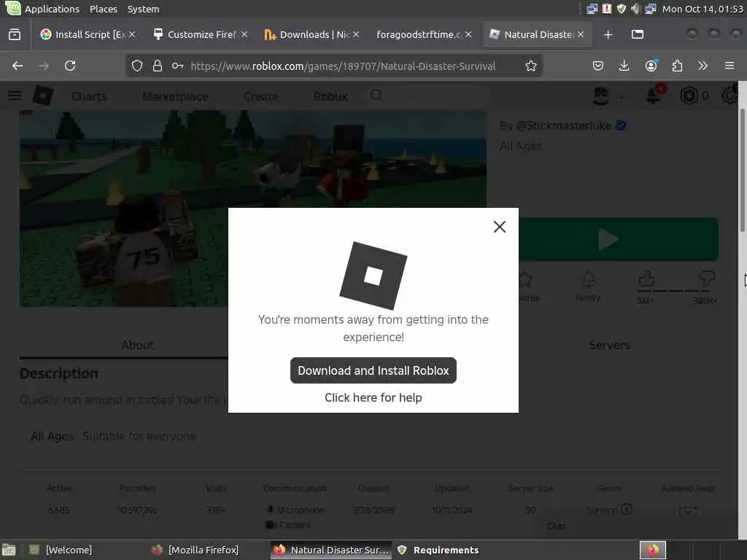
Task: Click the URL address bar
Action: pos(343,66)
